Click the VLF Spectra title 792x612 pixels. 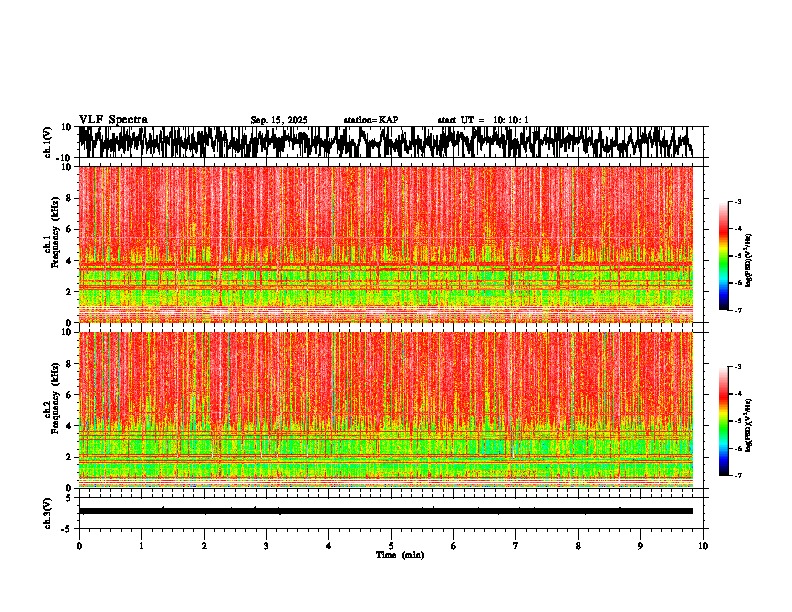[x=113, y=120]
